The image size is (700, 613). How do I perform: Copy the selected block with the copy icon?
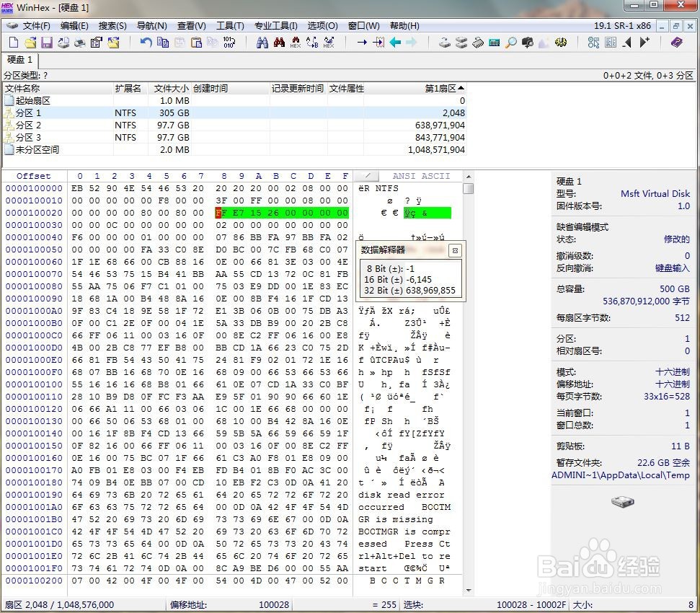pos(163,43)
